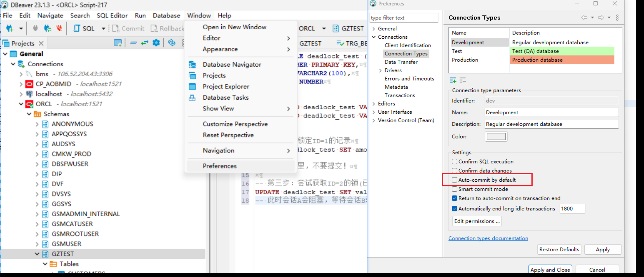Viewport: 644px width, 277px height.
Task: Click the forward arrow in Preferences
Action: click(601, 18)
